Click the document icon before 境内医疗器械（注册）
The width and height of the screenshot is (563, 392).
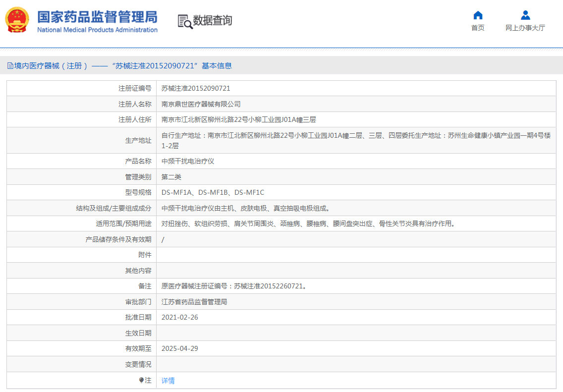click(x=11, y=65)
